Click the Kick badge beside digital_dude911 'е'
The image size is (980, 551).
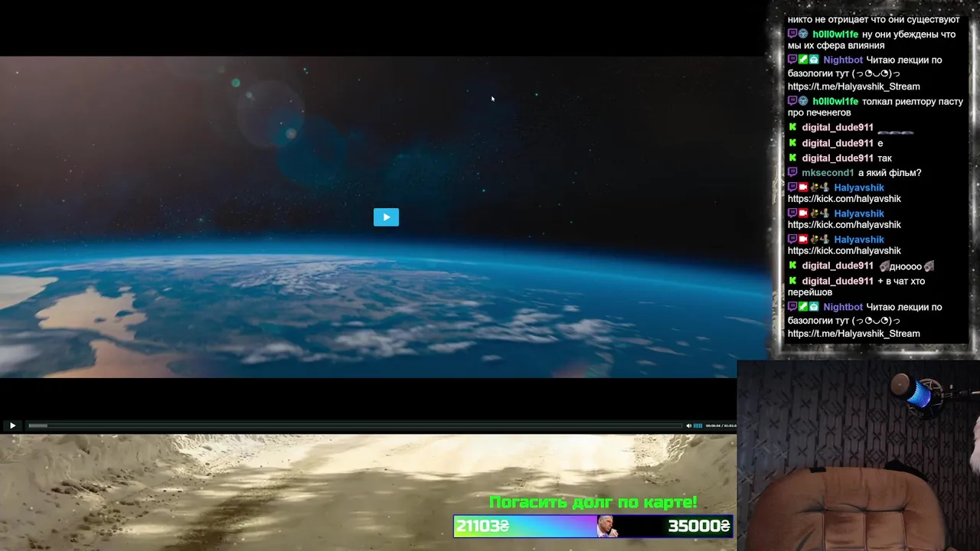coord(792,143)
